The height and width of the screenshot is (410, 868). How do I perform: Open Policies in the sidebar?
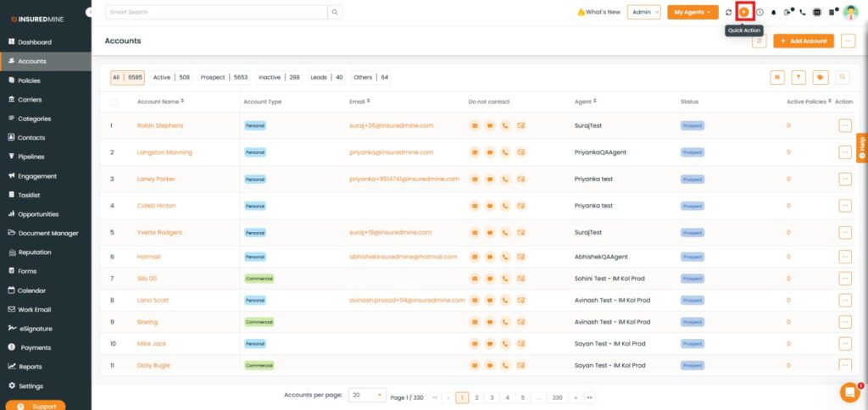(x=30, y=80)
